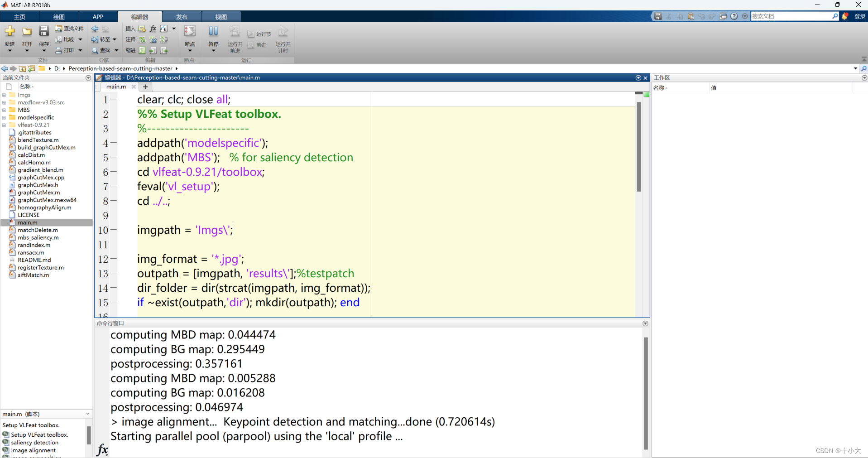Click the Print (打印) button

64,50
